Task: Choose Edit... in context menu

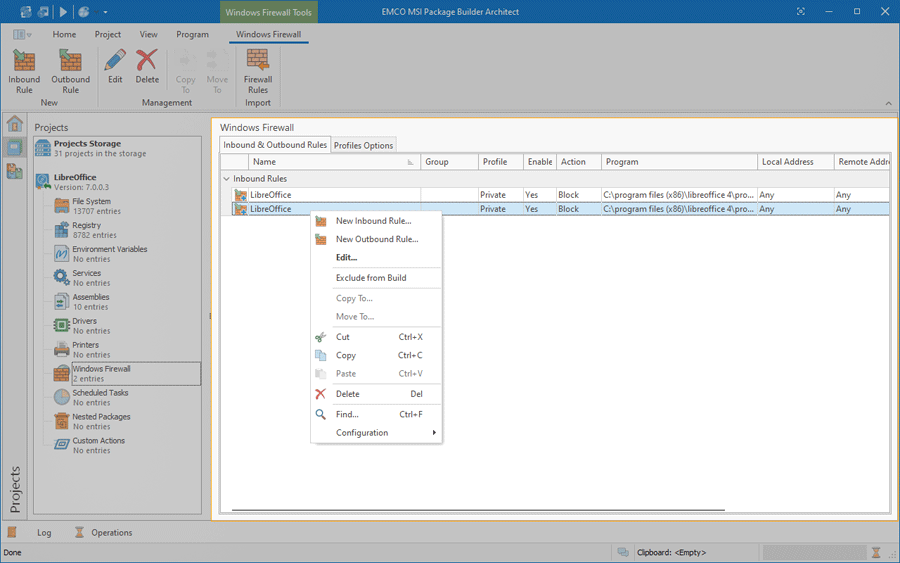Action: tap(376, 258)
